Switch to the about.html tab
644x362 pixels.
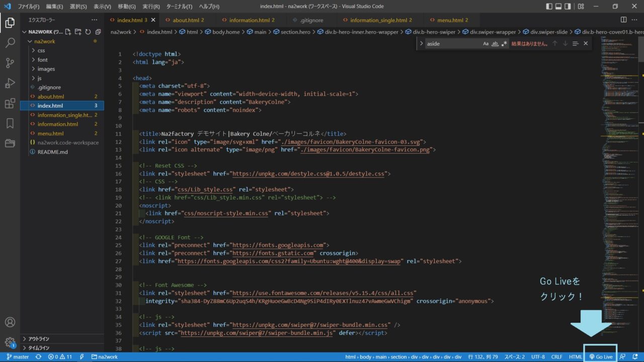(x=188, y=20)
